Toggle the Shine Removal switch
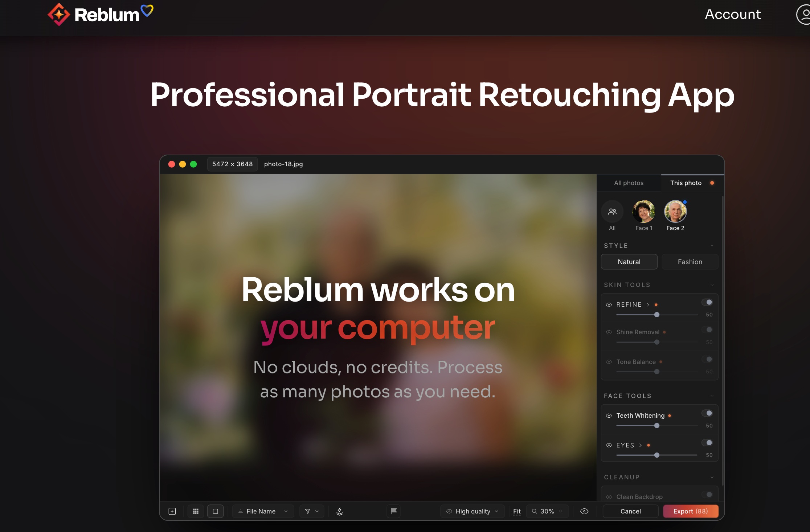This screenshot has height=532, width=810. click(707, 330)
